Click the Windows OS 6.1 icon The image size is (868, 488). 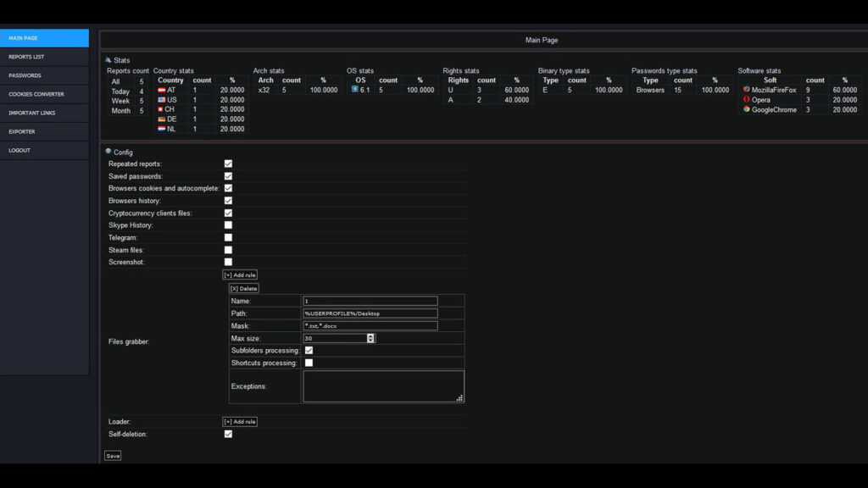[355, 90]
